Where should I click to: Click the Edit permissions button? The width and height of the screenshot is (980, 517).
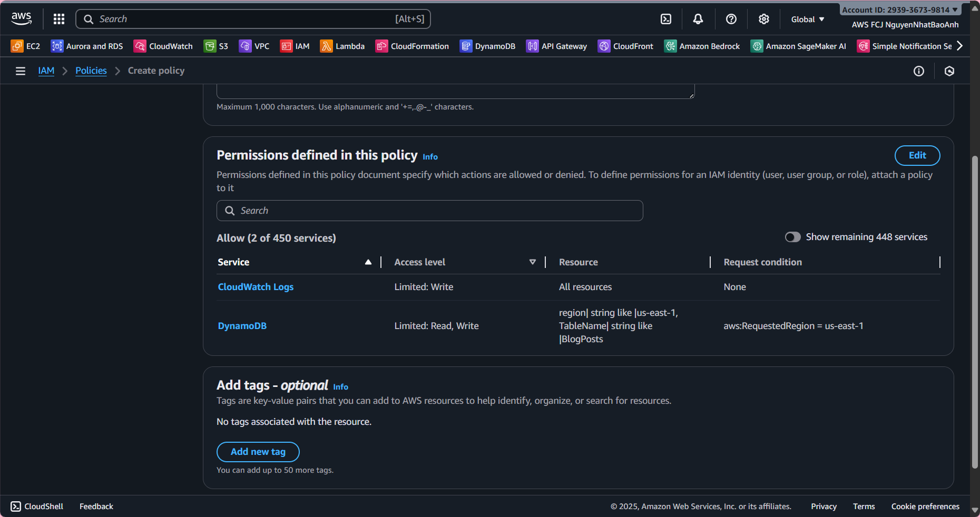917,155
